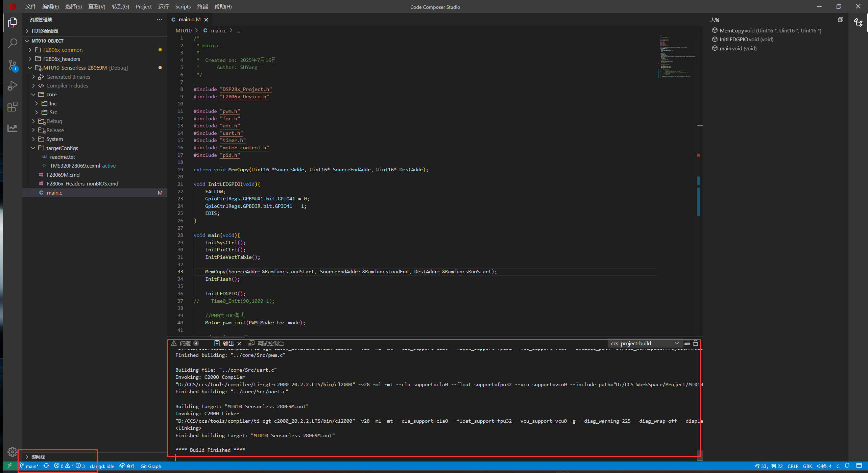This screenshot has width=868, height=473.
Task: Open the Project menu
Action: point(143,7)
